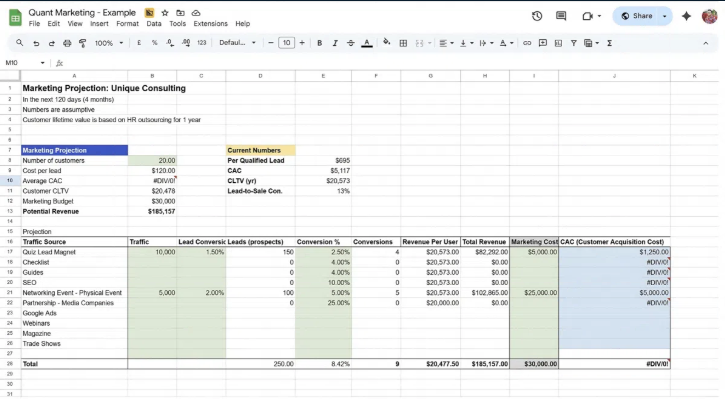725x410 pixels.
Task: Go to the Sheets home icon
Action: tap(15, 18)
